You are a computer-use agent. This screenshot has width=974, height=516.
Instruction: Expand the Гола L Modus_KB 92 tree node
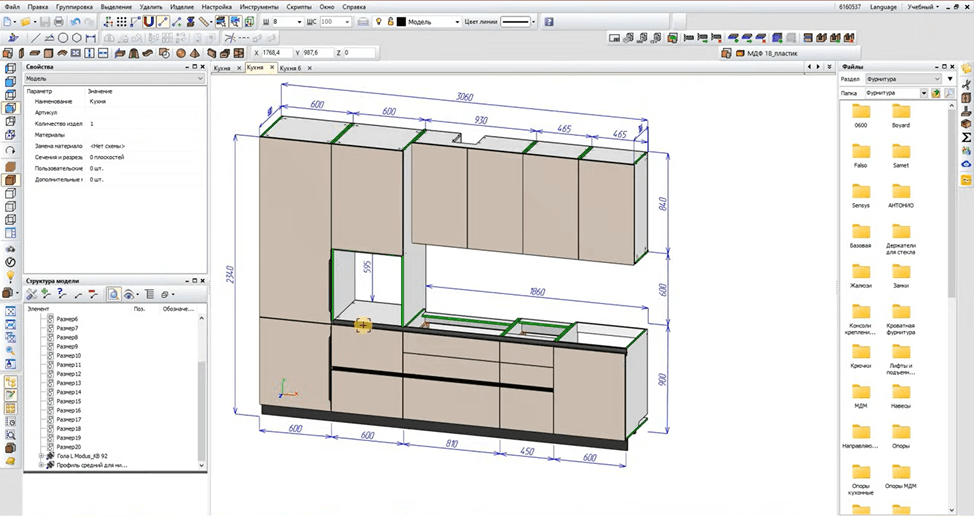pos(42,456)
